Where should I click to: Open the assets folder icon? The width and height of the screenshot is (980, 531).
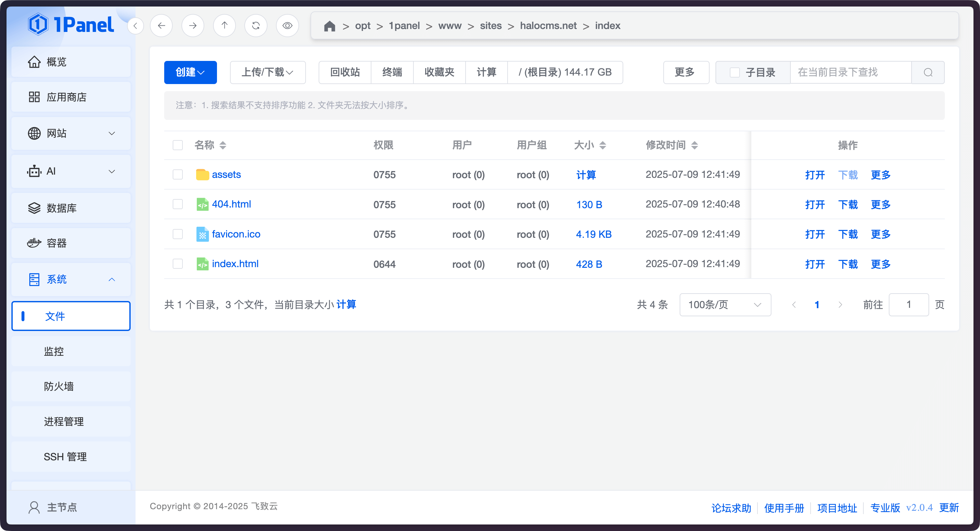[x=202, y=175]
